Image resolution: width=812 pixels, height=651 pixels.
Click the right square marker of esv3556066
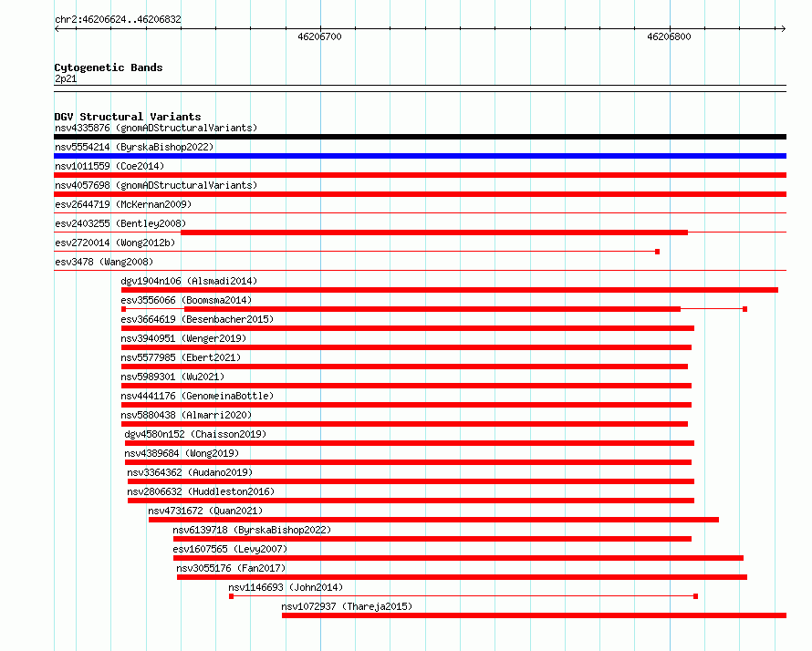point(744,309)
